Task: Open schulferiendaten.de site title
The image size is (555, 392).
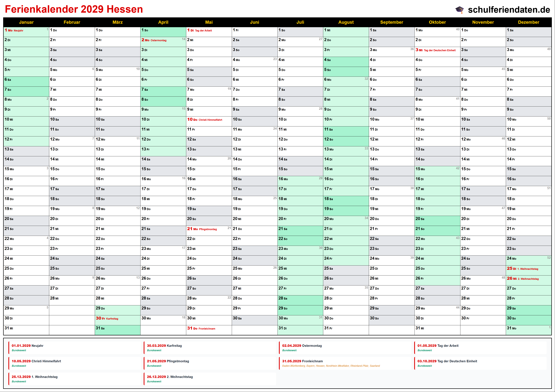Action: click(x=509, y=10)
